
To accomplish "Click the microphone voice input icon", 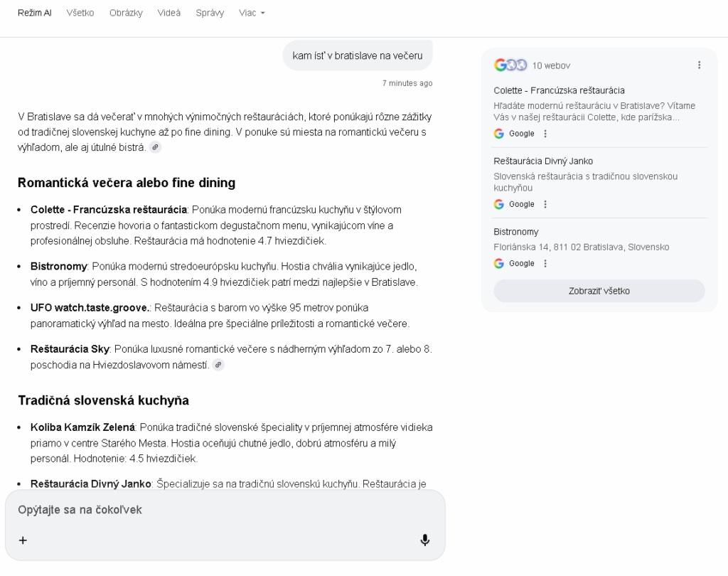I will click(x=424, y=540).
